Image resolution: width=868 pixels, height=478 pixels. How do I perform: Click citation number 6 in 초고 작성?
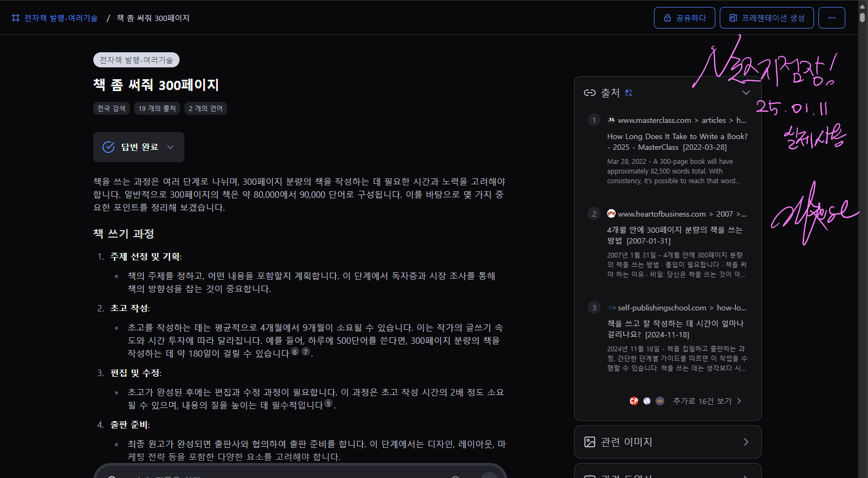(295, 352)
